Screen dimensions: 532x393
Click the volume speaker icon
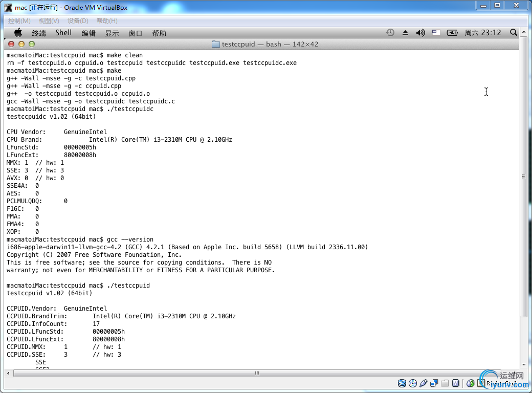pyautogui.click(x=420, y=33)
